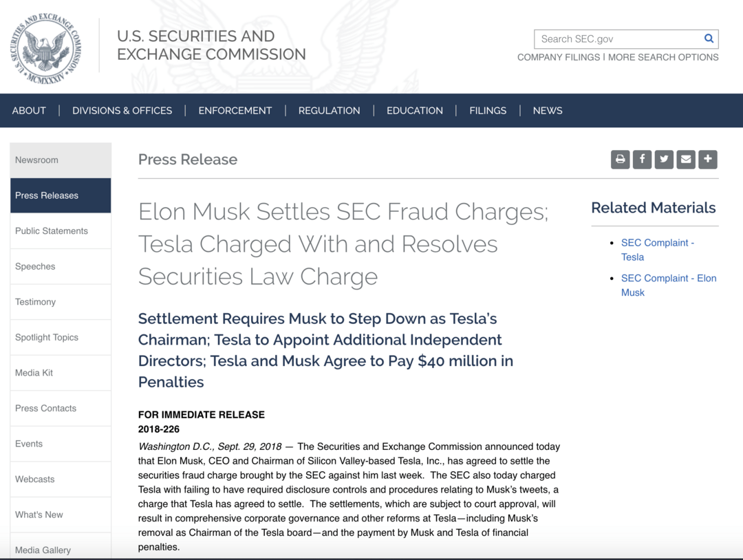743x560 pixels.
Task: Open the Enforcement menu
Action: [235, 111]
